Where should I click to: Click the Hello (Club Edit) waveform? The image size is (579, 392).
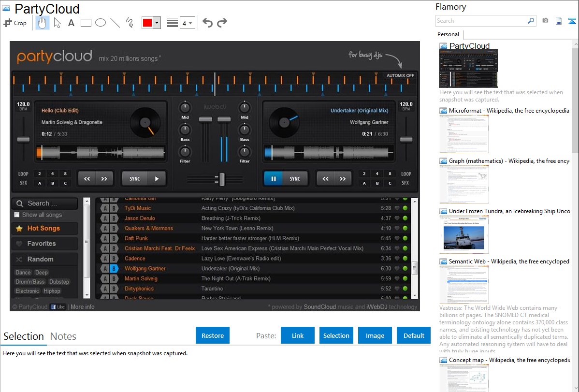(101, 153)
